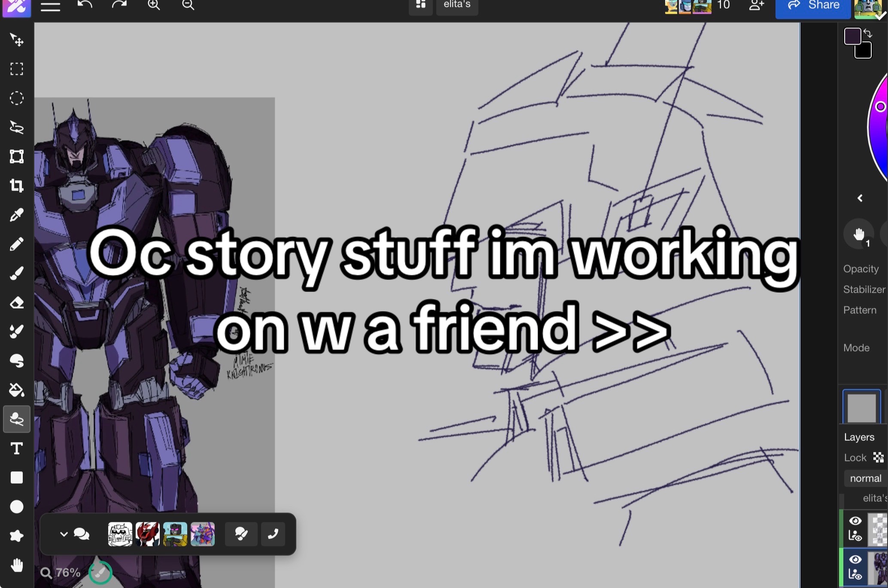Select the Hand pan tool
Screen dimensions: 888x588
click(x=17, y=565)
